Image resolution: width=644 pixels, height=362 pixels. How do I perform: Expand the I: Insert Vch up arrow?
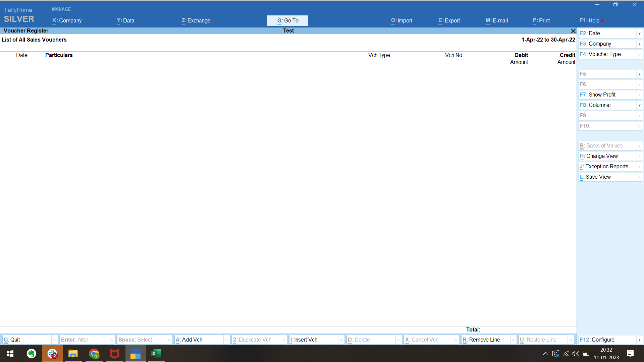[x=341, y=340]
